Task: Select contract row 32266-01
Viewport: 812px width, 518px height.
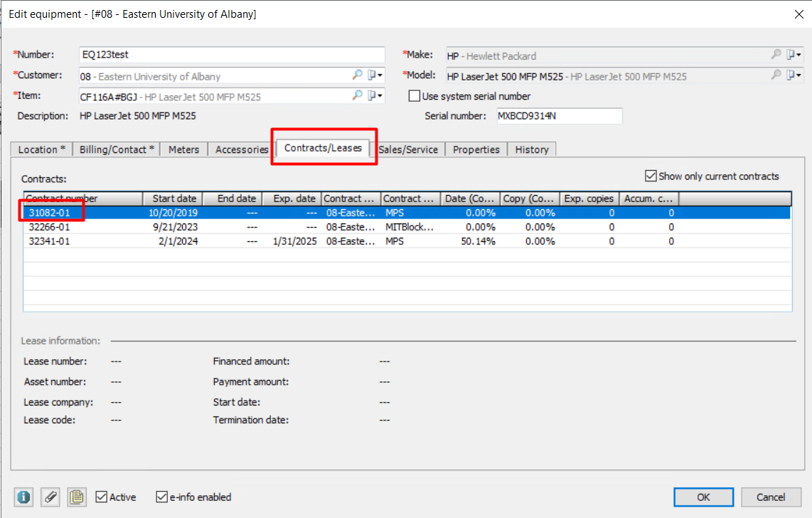Action: pyautogui.click(x=407, y=227)
